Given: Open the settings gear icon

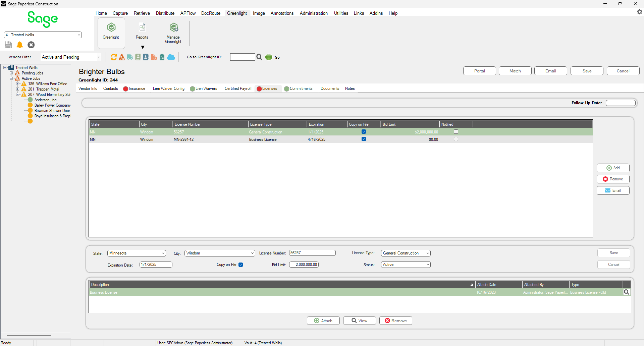Looking at the screenshot, I should click(x=640, y=12).
